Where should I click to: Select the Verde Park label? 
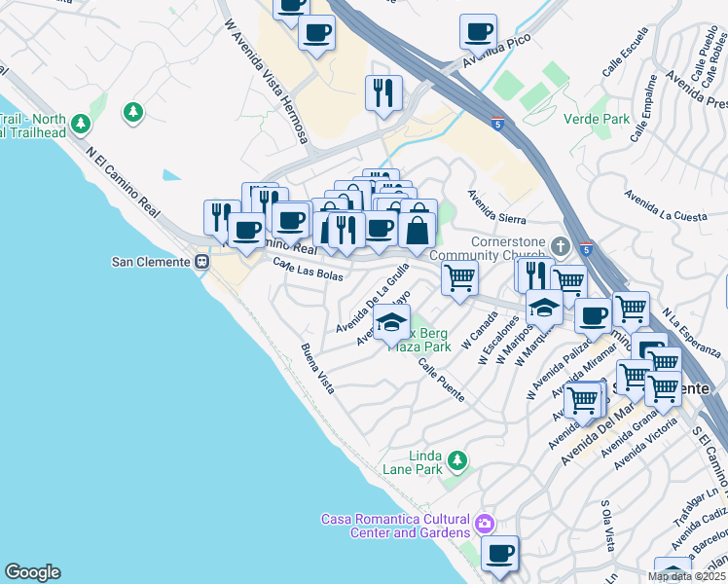click(x=596, y=120)
